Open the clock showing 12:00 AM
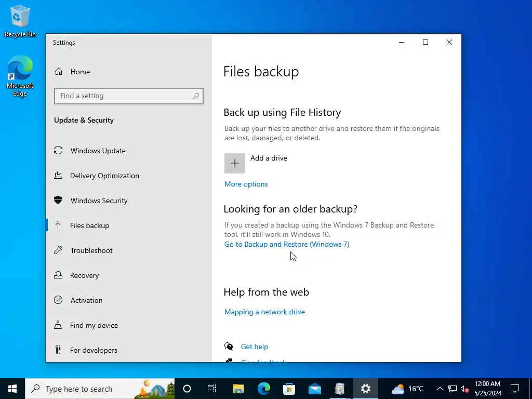This screenshot has height=399, width=532. [x=487, y=389]
